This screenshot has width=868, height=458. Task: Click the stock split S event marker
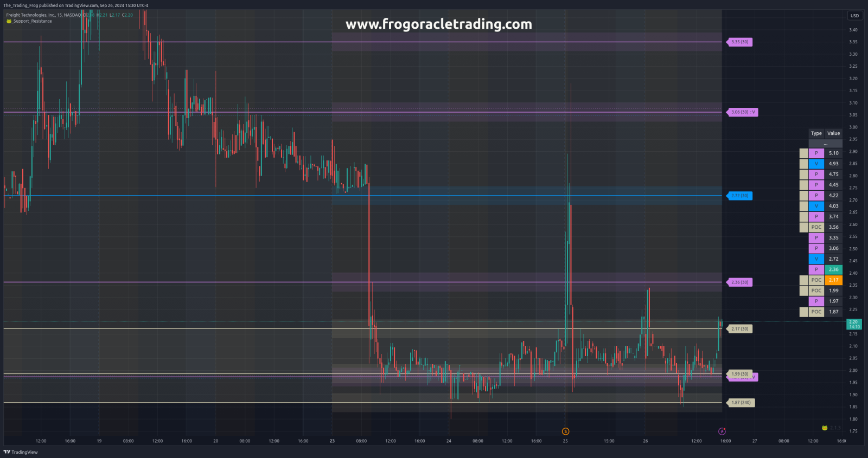click(565, 431)
